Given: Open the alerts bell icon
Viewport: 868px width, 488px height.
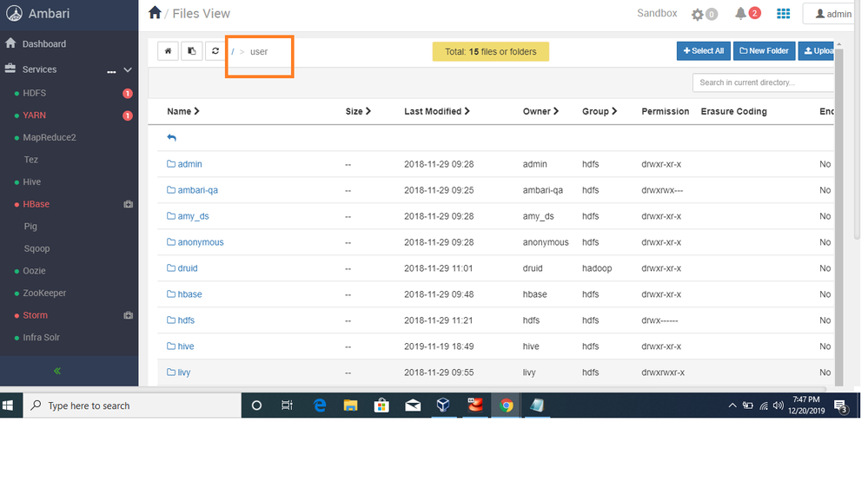Looking at the screenshot, I should click(740, 13).
